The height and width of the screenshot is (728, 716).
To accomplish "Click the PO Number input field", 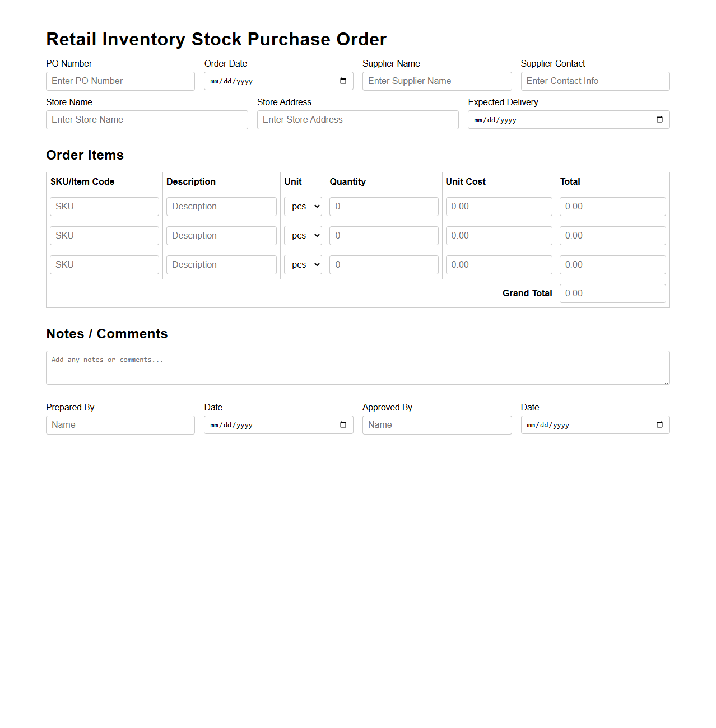I will pos(120,81).
